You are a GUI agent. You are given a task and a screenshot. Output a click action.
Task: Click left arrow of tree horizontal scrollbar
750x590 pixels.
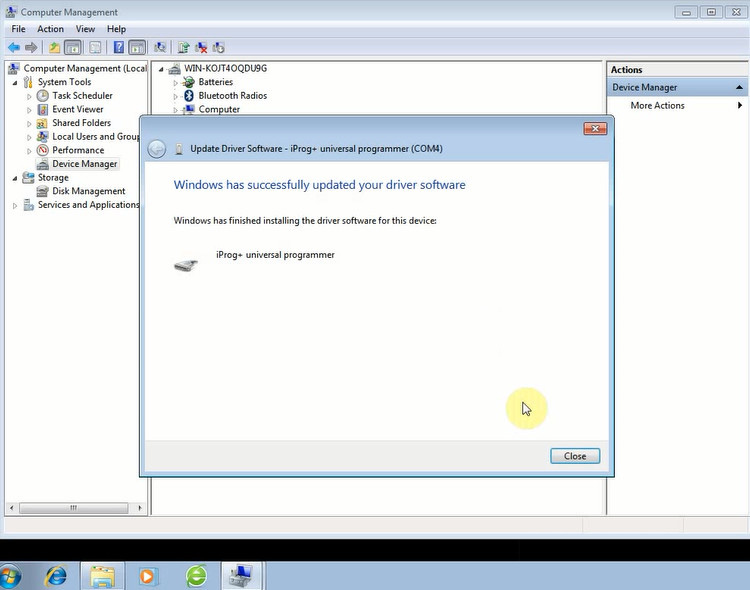[11, 508]
